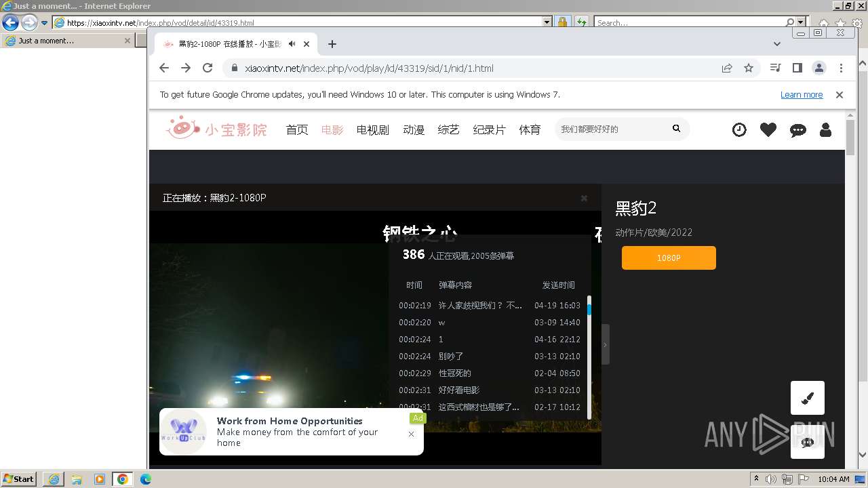Switch to the 黑豹2-1080P Chrome tab

[236, 44]
